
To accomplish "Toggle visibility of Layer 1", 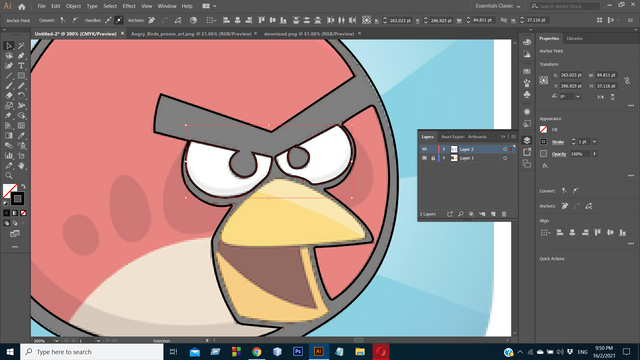I will click(x=424, y=158).
